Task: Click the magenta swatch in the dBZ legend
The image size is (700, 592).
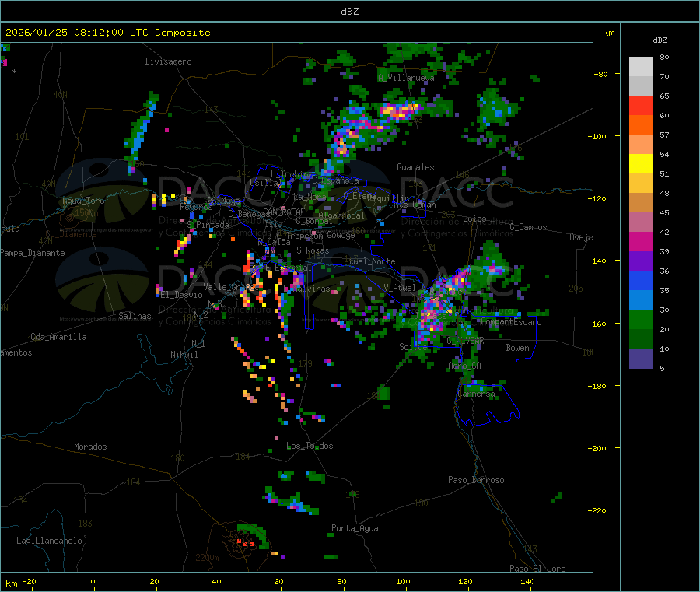Action: tap(641, 241)
